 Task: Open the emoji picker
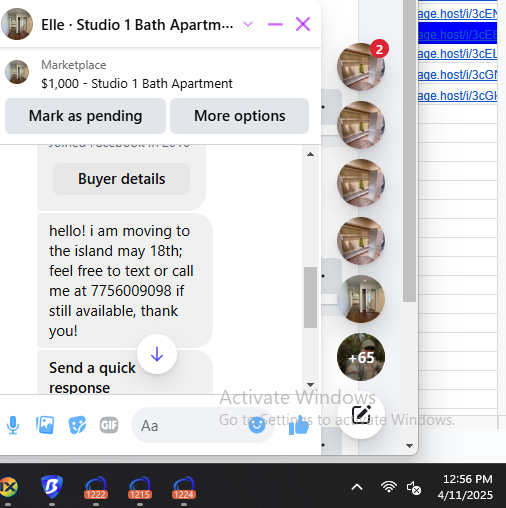[x=257, y=425]
